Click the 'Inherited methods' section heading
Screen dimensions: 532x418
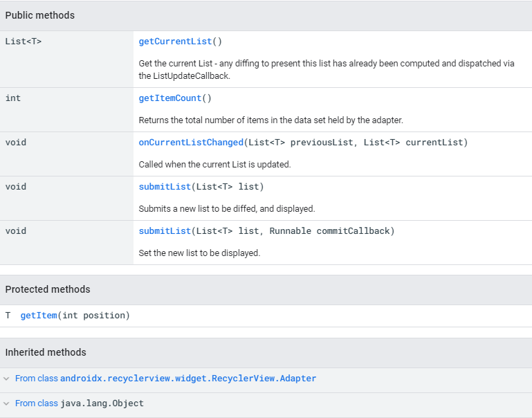[46, 352]
